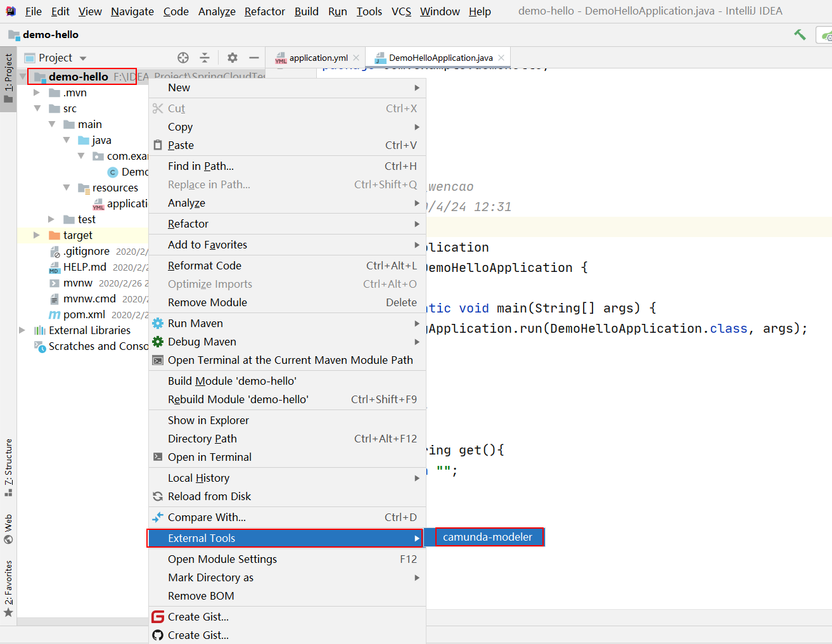
Task: Select HELP.md file
Action: 84,267
